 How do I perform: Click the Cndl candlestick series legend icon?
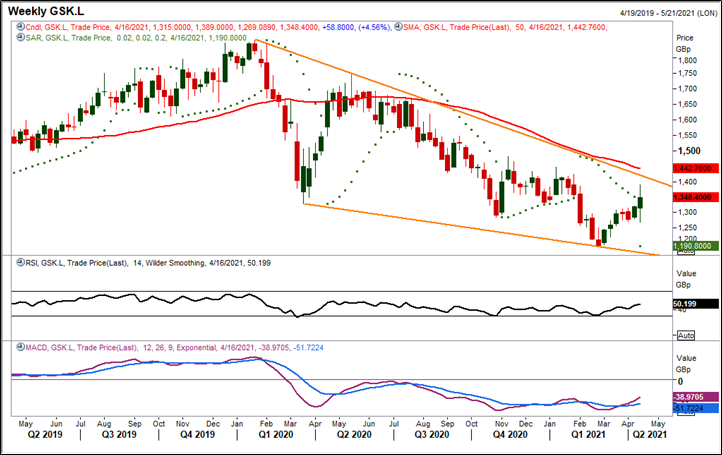coord(20,27)
